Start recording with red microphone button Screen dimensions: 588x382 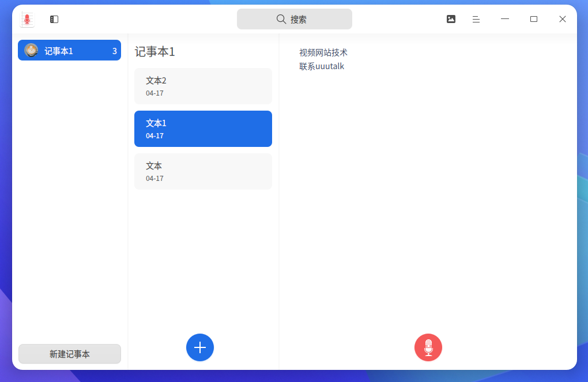coord(428,347)
